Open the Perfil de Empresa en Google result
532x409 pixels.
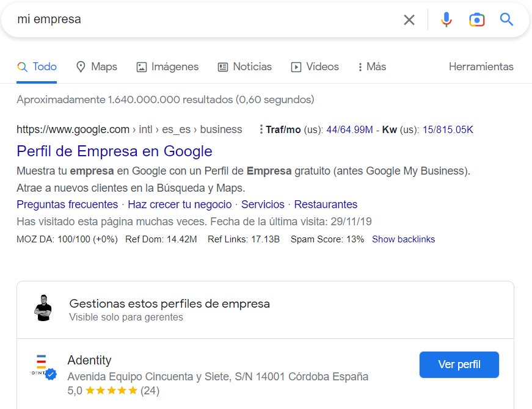coord(114,151)
